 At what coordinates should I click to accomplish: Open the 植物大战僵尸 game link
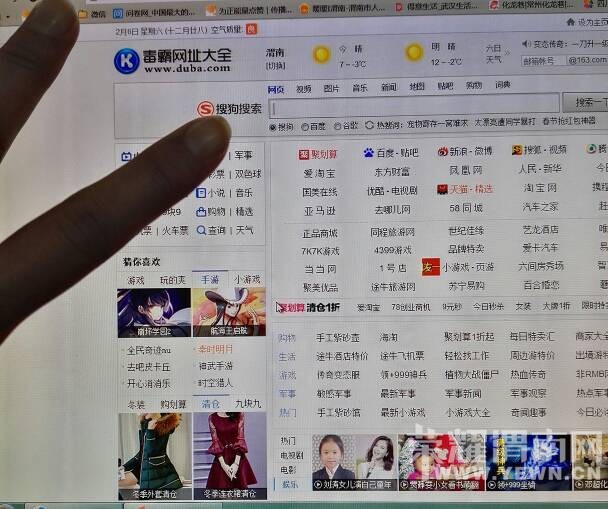click(472, 374)
